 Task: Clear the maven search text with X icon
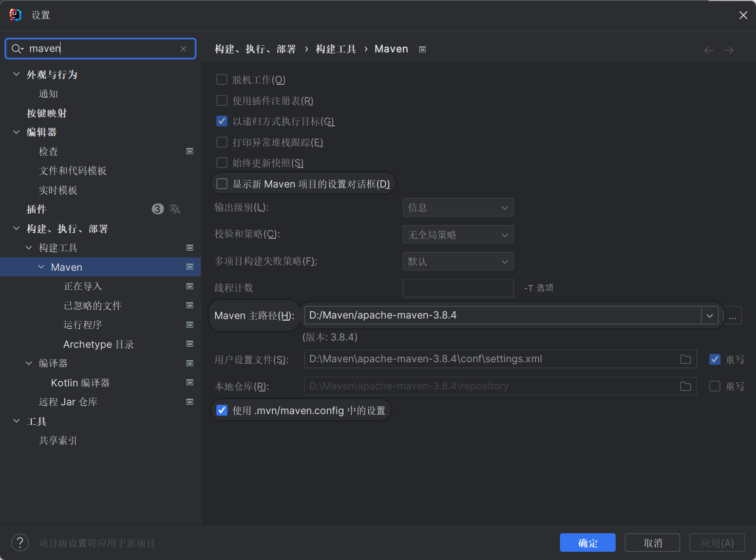pyautogui.click(x=183, y=49)
